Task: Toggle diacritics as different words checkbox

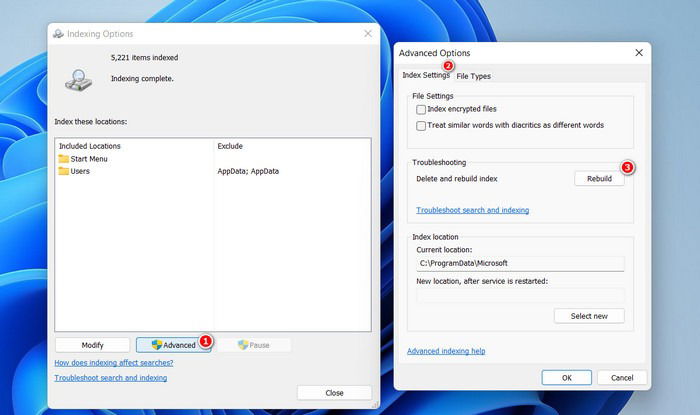Action: click(x=421, y=126)
